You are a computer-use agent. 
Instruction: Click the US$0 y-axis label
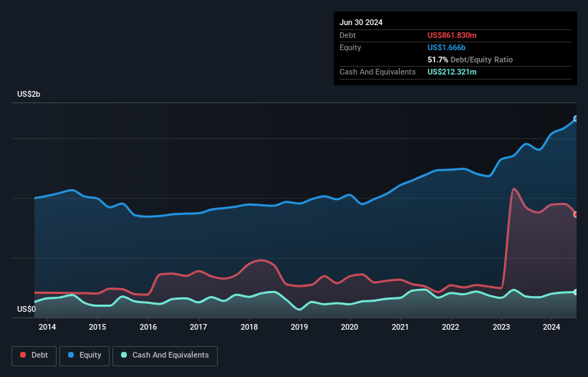26,309
